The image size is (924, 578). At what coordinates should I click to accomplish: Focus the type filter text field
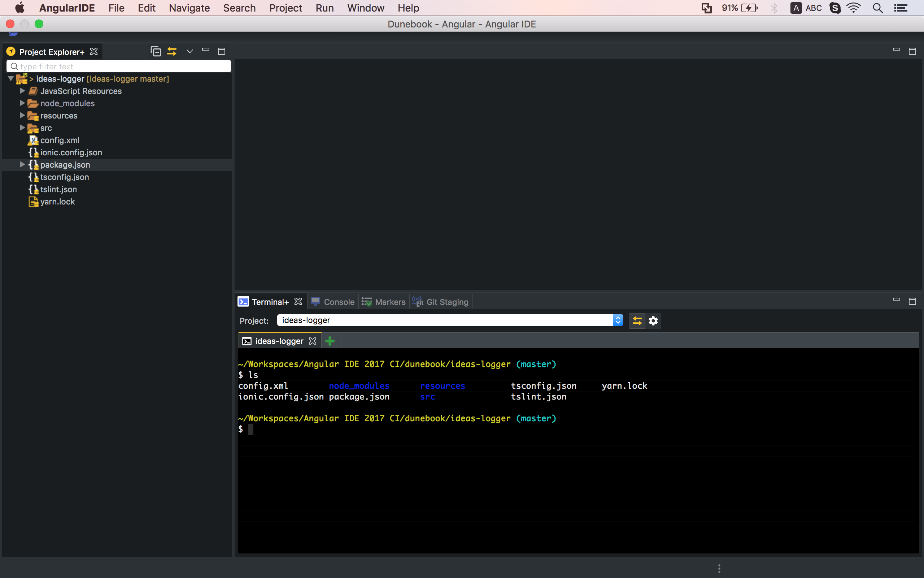click(119, 66)
